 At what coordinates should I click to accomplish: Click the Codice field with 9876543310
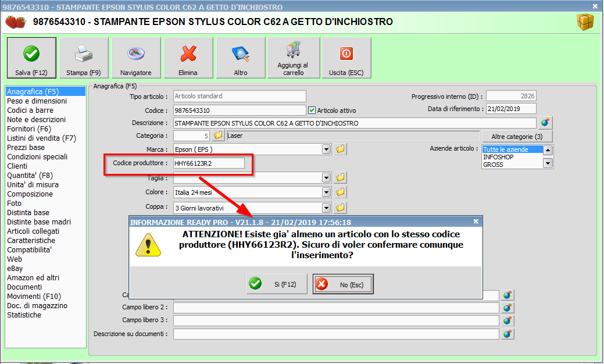click(x=240, y=110)
